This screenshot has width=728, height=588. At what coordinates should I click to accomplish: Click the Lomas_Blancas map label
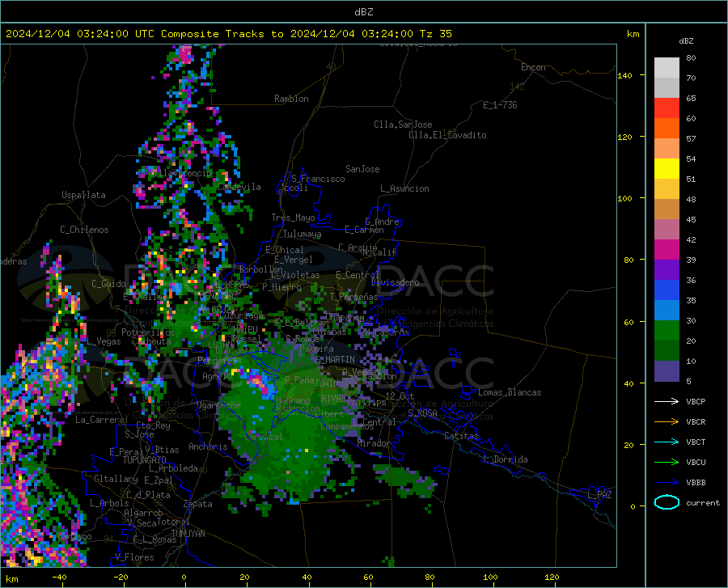[510, 392]
